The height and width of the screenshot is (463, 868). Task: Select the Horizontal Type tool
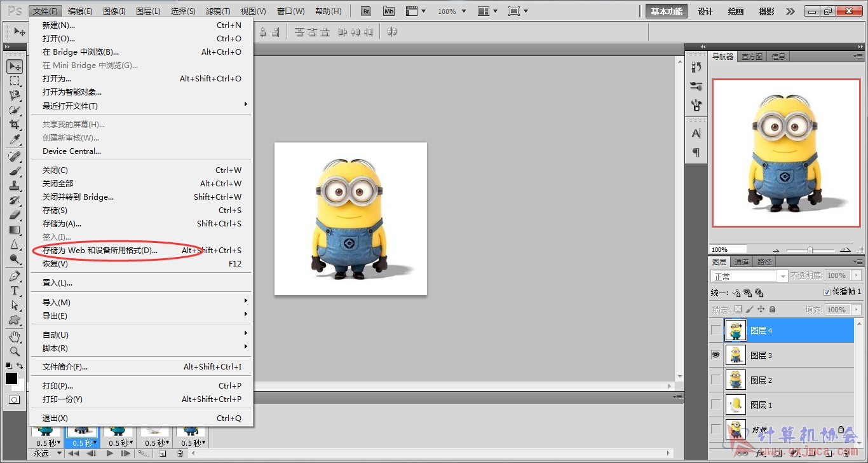14,291
